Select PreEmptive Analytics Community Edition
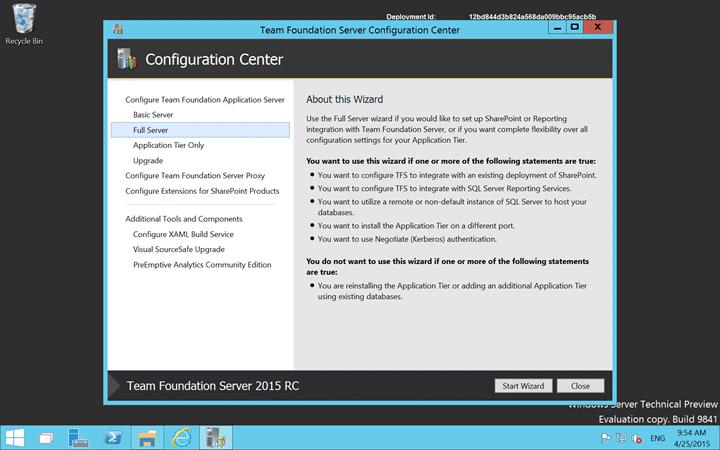The width and height of the screenshot is (720, 450). tap(202, 265)
